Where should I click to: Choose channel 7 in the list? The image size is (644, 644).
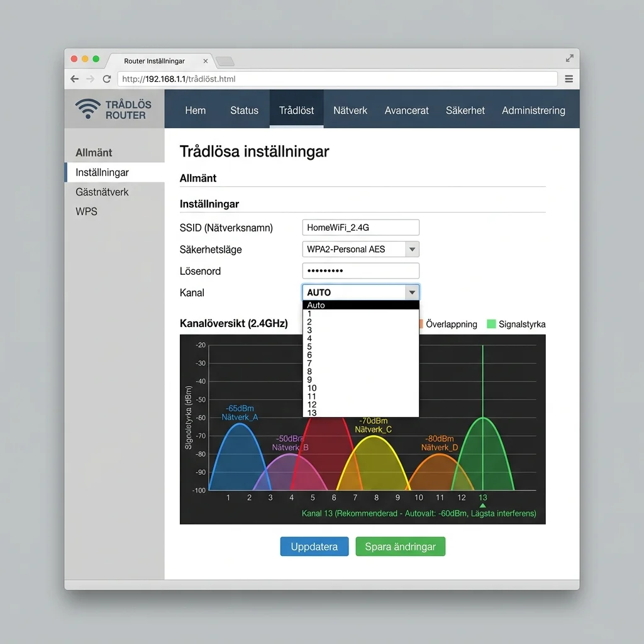point(360,364)
